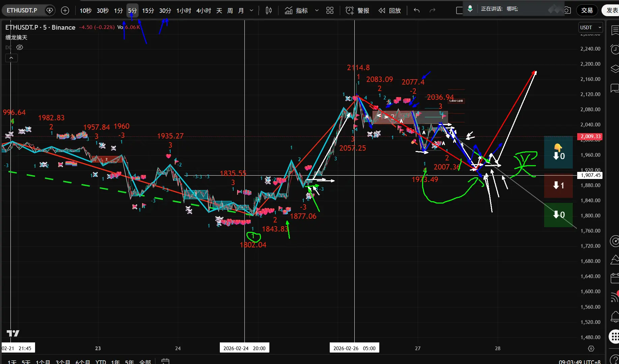619x364 pixels.
Task: Open the ETHUSDT.P symbol search
Action: tap(22, 10)
